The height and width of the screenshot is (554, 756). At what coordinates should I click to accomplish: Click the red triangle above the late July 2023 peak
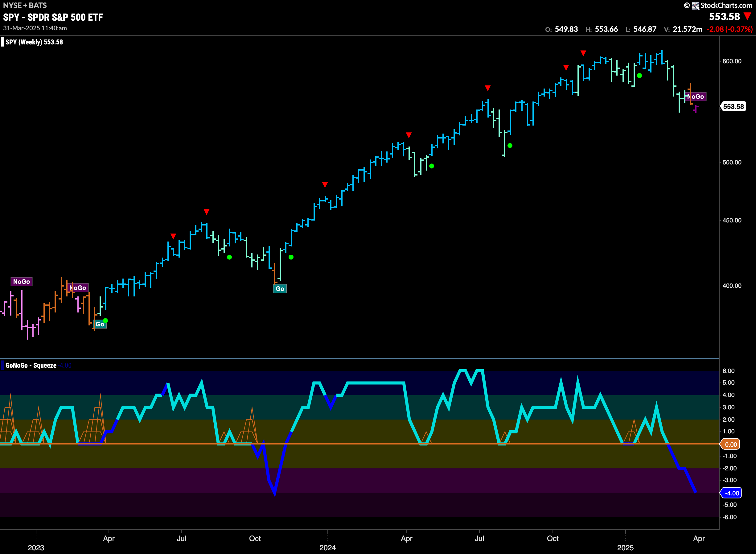tap(207, 212)
